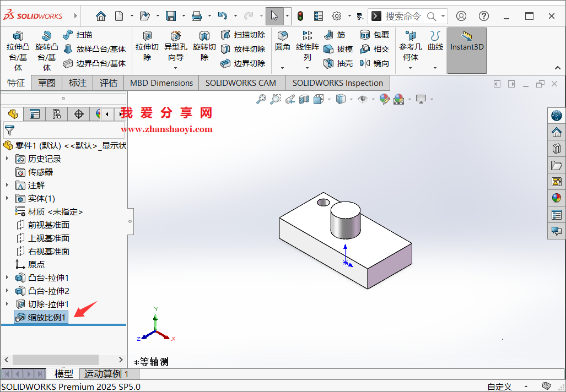Expand the 凸台-拉伸2 feature
Screen dimensions: 566x392
pyautogui.click(x=7, y=291)
